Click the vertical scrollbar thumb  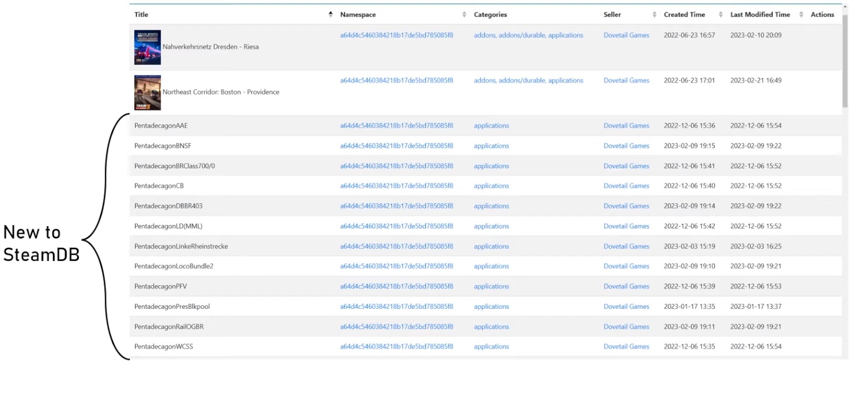pos(845,61)
